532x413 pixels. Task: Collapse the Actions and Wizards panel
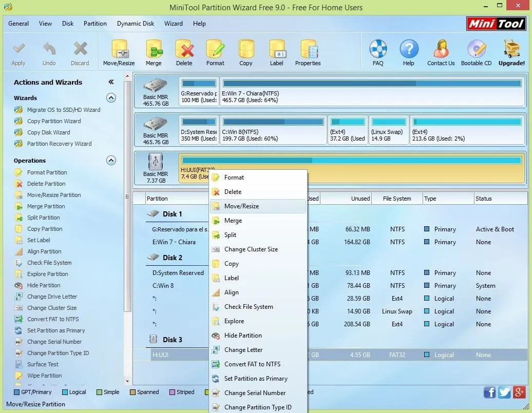(111, 82)
